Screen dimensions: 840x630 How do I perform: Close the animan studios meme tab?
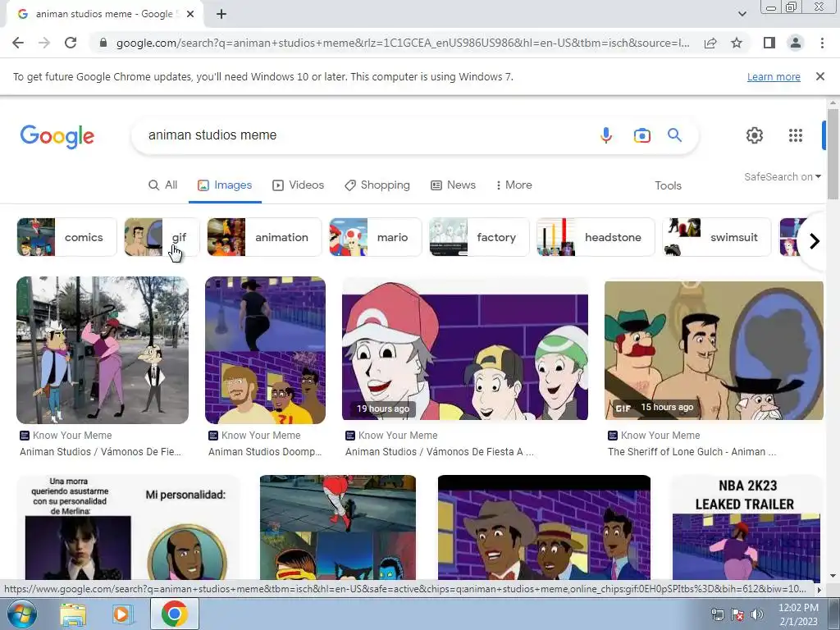point(190,14)
